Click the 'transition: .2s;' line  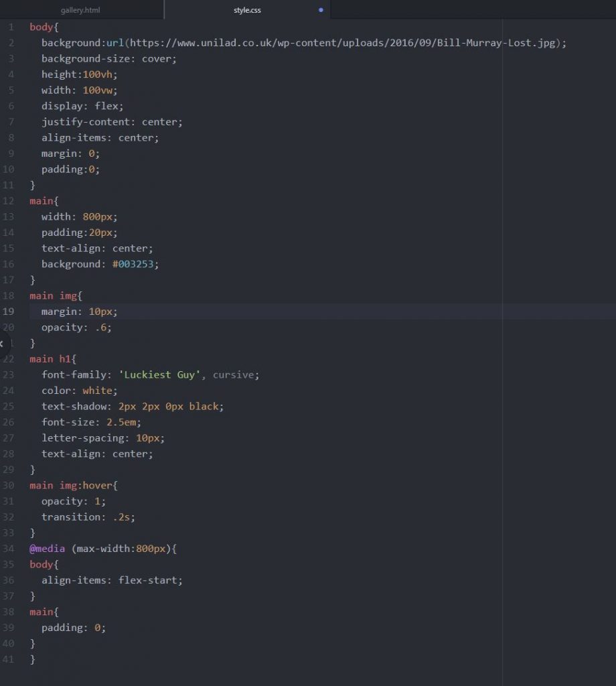point(88,517)
